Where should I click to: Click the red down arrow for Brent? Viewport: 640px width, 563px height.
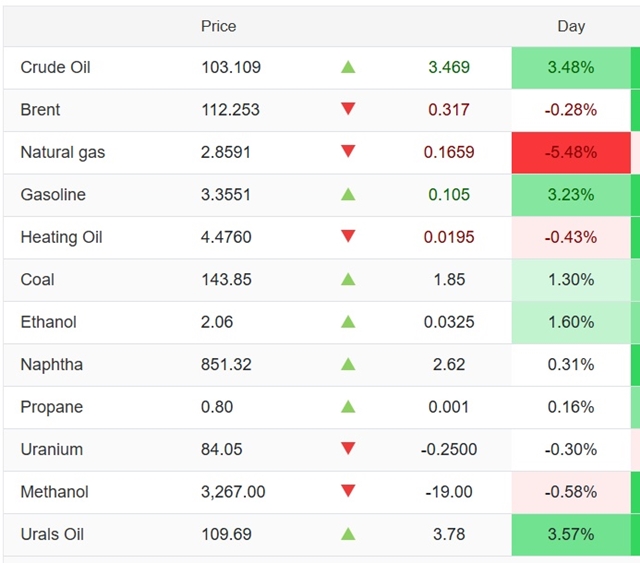348,109
